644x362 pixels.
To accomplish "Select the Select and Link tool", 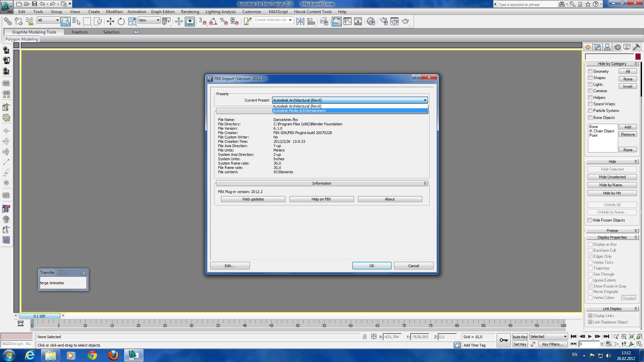I will [8, 21].
